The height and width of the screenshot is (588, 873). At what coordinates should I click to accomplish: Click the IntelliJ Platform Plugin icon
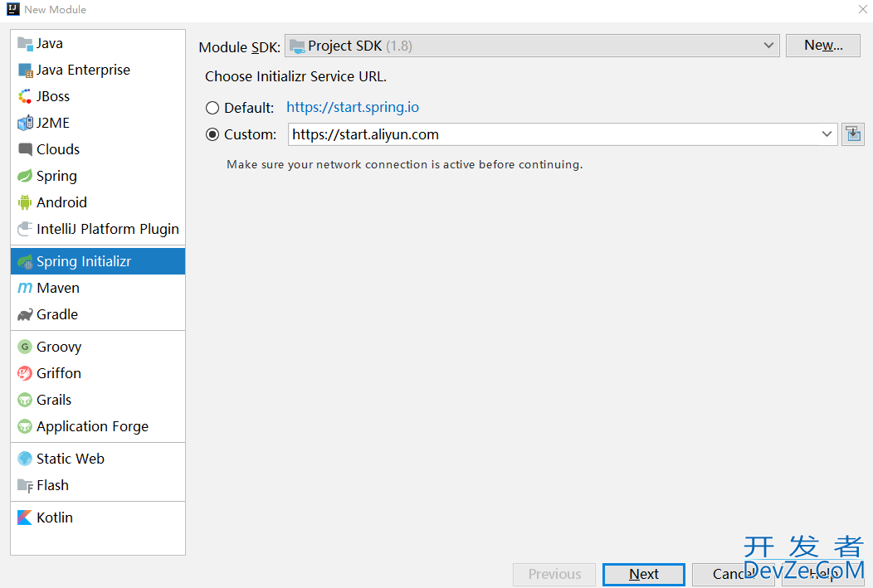coord(25,229)
